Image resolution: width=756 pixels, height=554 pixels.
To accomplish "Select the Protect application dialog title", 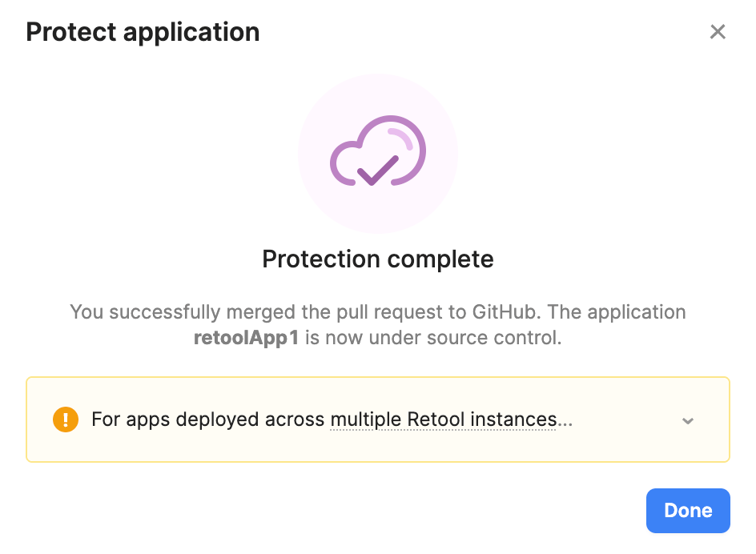I will tap(143, 32).
